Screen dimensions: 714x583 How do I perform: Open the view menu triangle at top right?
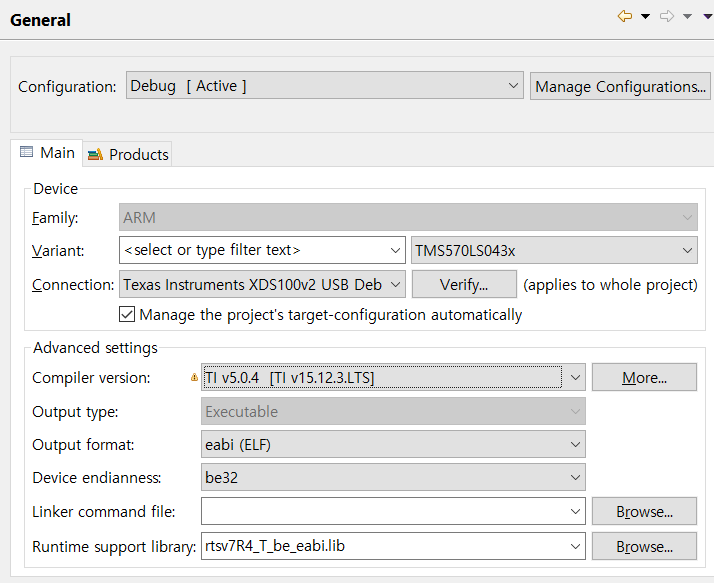tap(704, 16)
